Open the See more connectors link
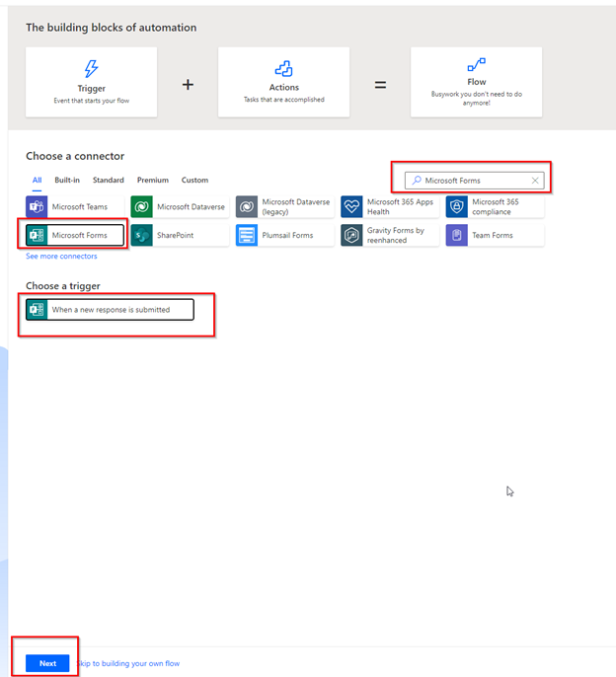This screenshot has height=677, width=616. (61, 256)
